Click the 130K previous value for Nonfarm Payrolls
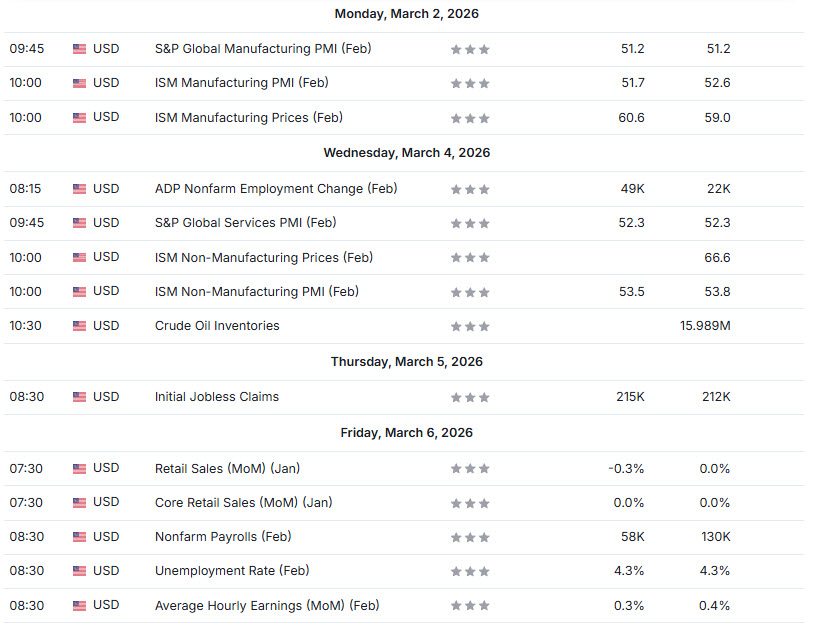 [715, 537]
